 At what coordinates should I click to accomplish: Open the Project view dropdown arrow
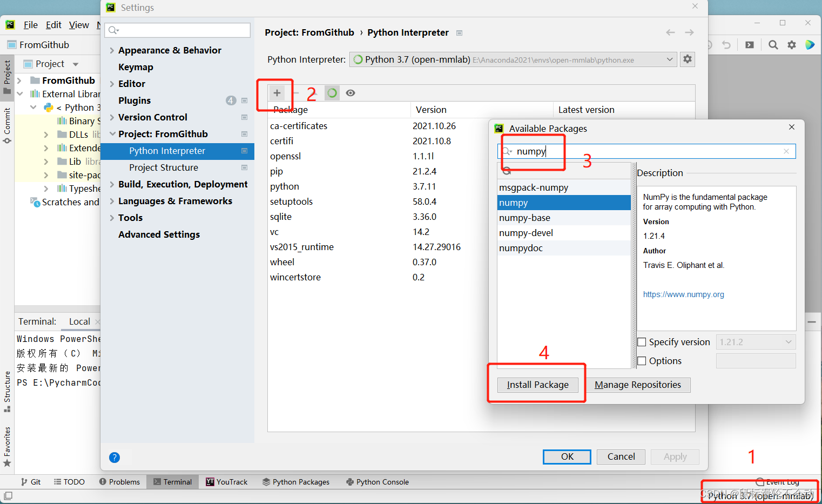(x=76, y=64)
